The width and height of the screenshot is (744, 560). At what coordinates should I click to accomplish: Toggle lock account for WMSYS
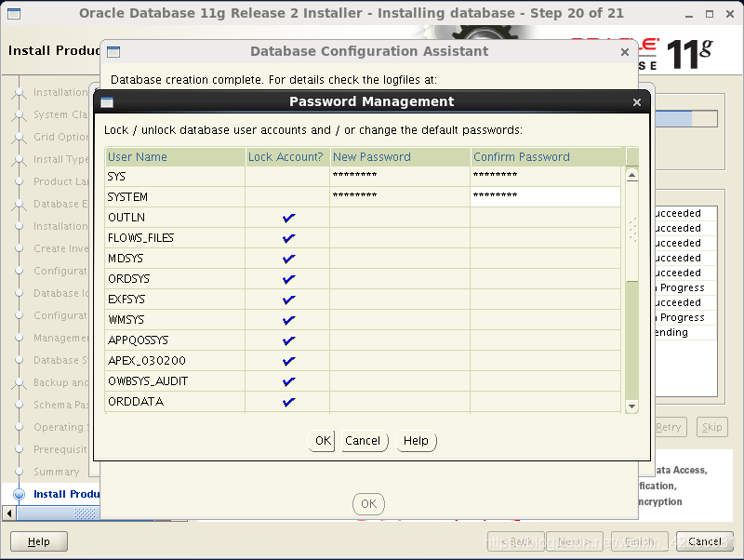coord(288,320)
